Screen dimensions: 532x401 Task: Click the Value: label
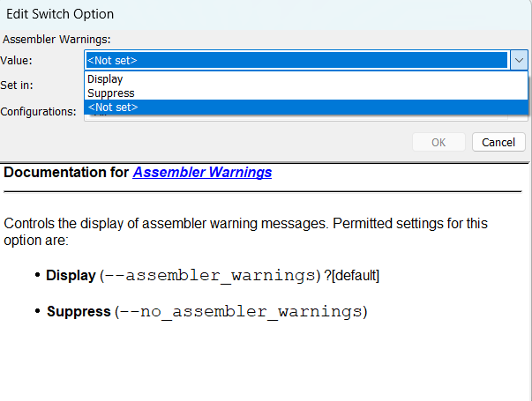point(16,60)
